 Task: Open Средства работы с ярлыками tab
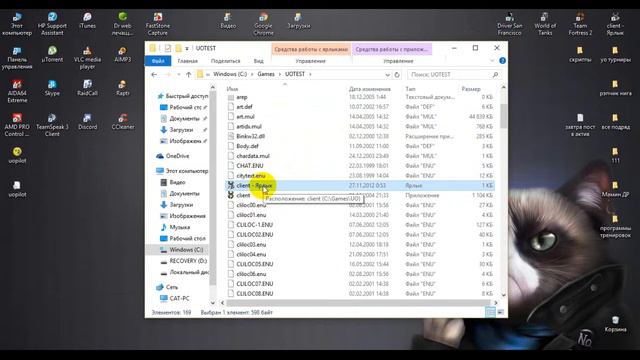click(x=311, y=49)
